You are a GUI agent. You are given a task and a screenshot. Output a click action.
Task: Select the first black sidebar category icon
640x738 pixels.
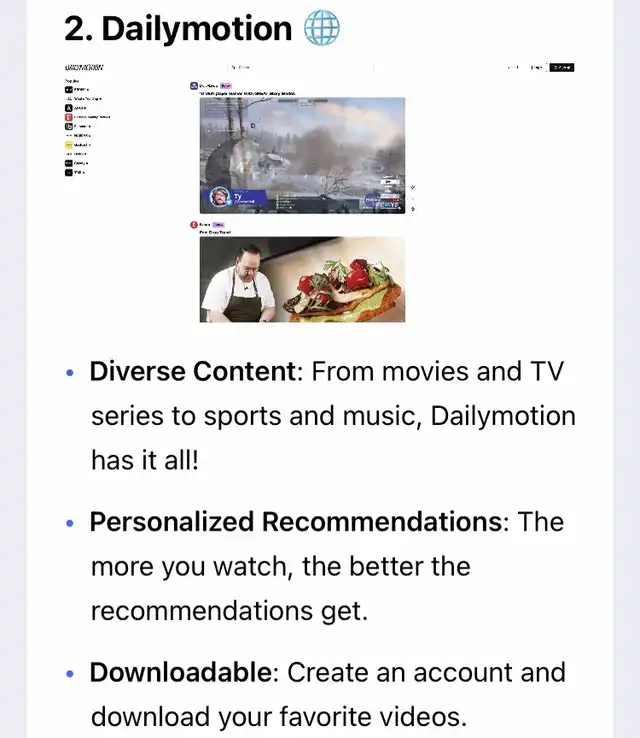point(68,89)
